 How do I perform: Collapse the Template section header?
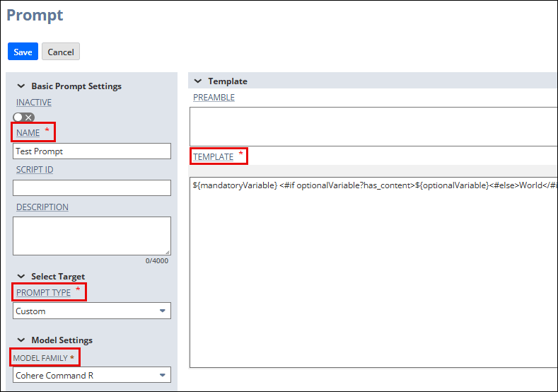(198, 81)
